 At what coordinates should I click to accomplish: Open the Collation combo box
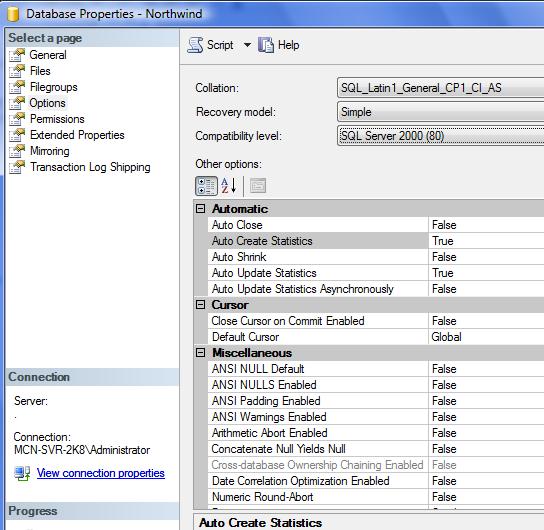[x=441, y=88]
